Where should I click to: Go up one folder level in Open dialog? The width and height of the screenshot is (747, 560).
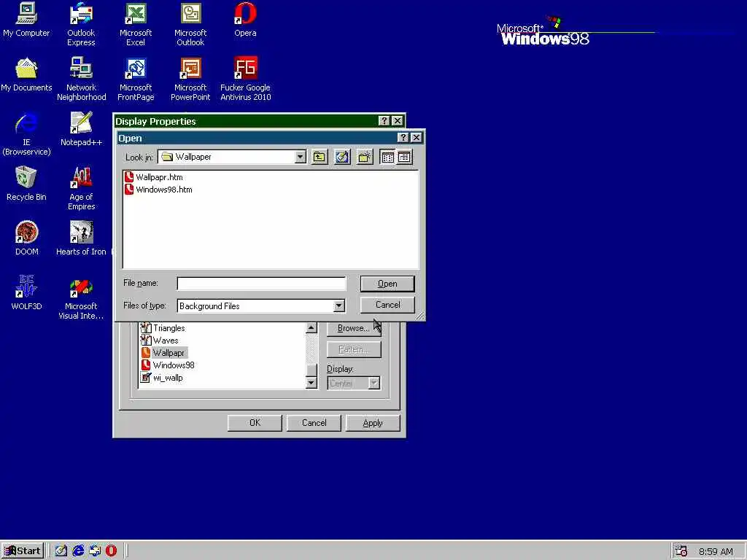(x=320, y=157)
